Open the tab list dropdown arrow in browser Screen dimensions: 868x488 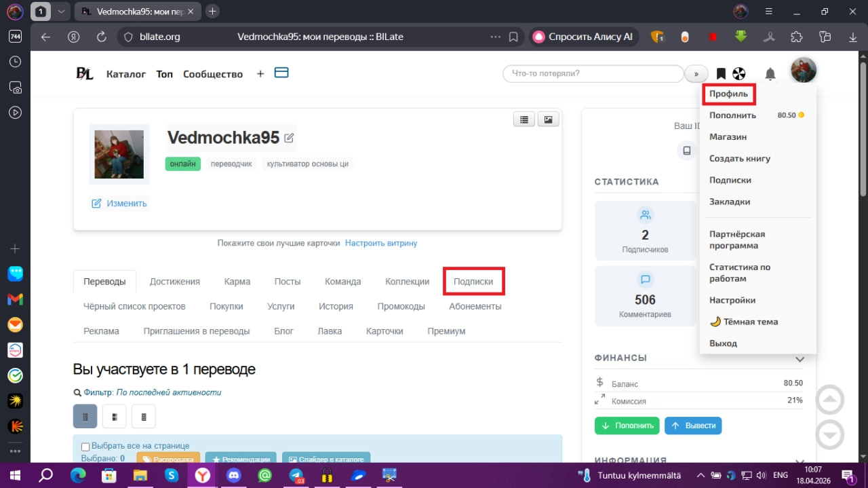61,12
